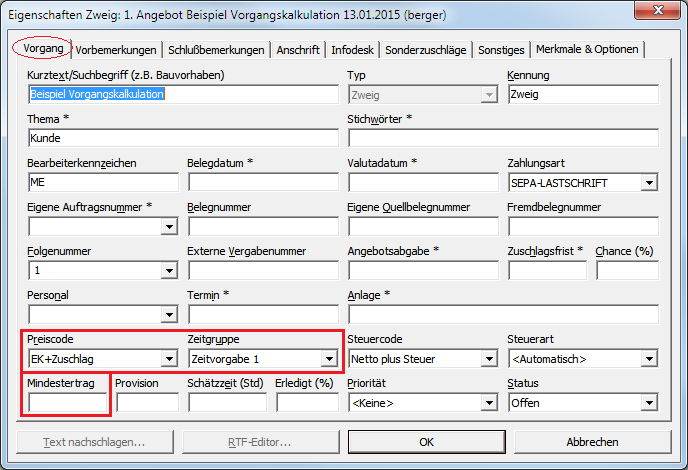
Task: Click into the Mindestertrag input field
Action: pyautogui.click(x=66, y=402)
